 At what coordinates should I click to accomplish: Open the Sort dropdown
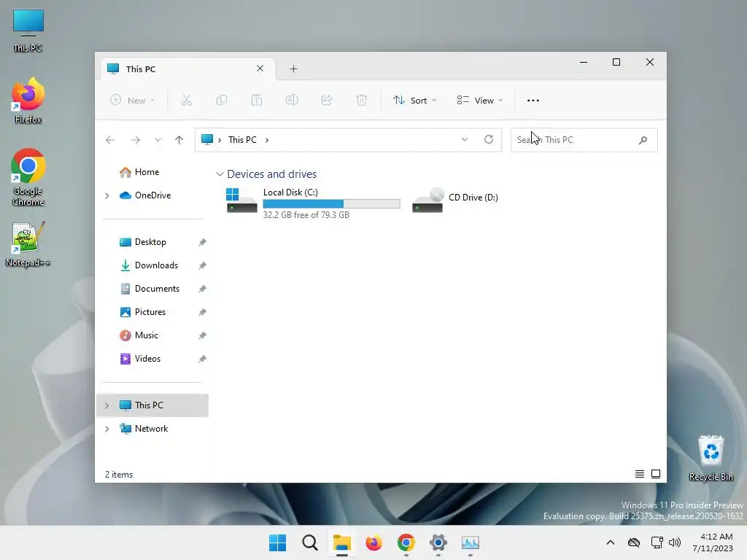[414, 101]
